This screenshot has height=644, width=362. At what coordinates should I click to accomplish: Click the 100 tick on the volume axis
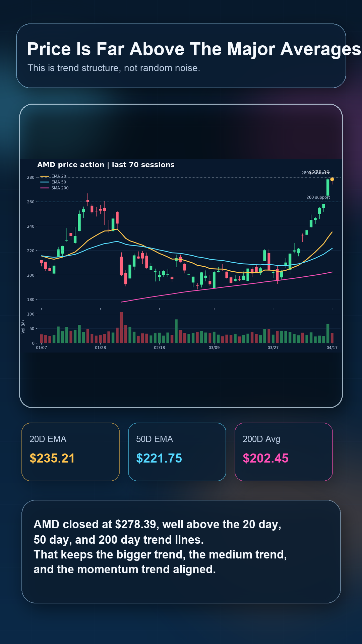click(x=31, y=314)
